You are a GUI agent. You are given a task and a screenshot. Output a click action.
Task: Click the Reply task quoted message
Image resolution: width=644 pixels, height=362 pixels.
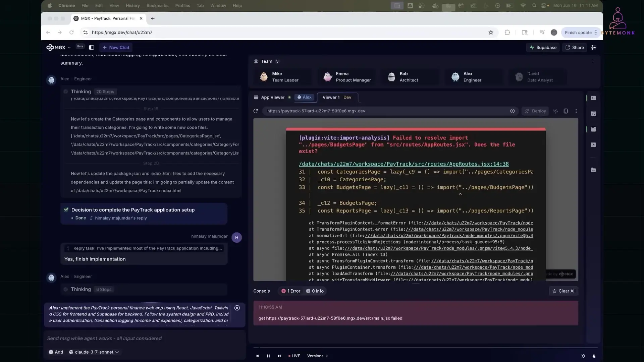[x=144, y=248]
